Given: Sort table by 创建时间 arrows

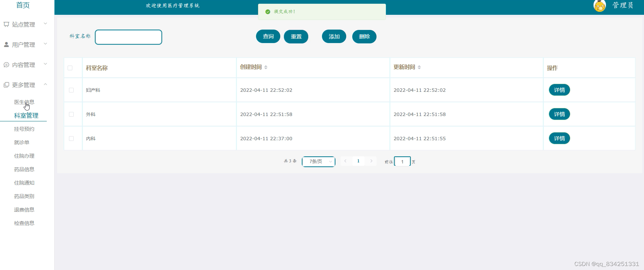Looking at the screenshot, I should tap(266, 67).
